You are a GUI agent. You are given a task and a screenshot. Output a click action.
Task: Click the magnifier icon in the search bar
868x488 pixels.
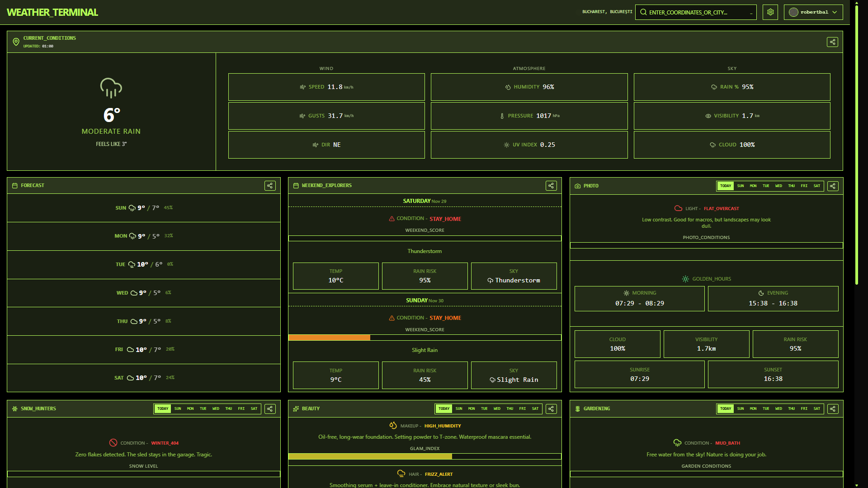click(643, 12)
